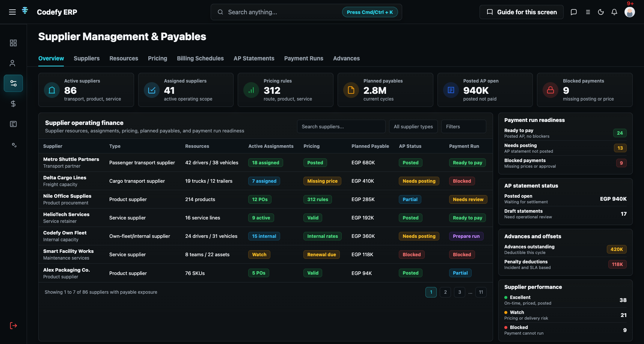Image resolution: width=644 pixels, height=344 pixels.
Task: Switch to the Advances tab
Action: pos(346,59)
